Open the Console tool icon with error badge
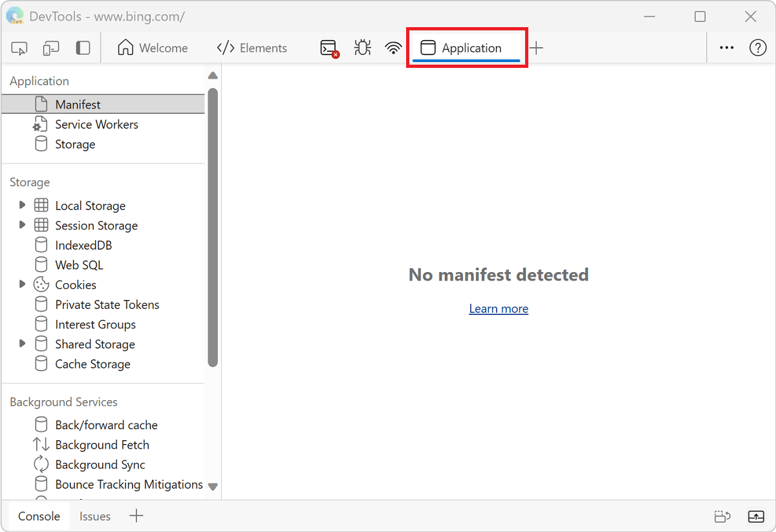The height and width of the screenshot is (532, 776). tap(330, 48)
